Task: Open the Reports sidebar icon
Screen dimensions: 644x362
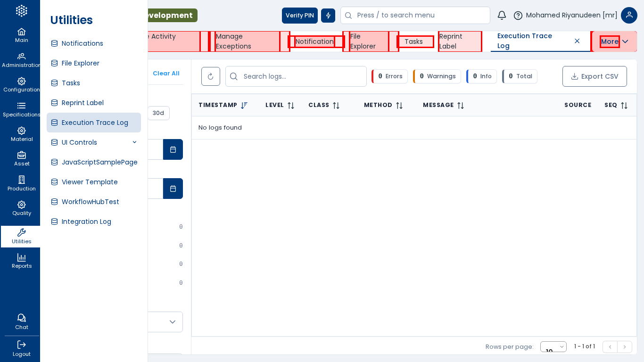Action: (x=21, y=261)
